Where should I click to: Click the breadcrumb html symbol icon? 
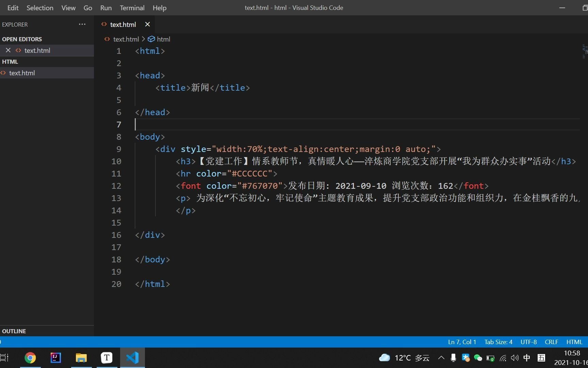(151, 39)
